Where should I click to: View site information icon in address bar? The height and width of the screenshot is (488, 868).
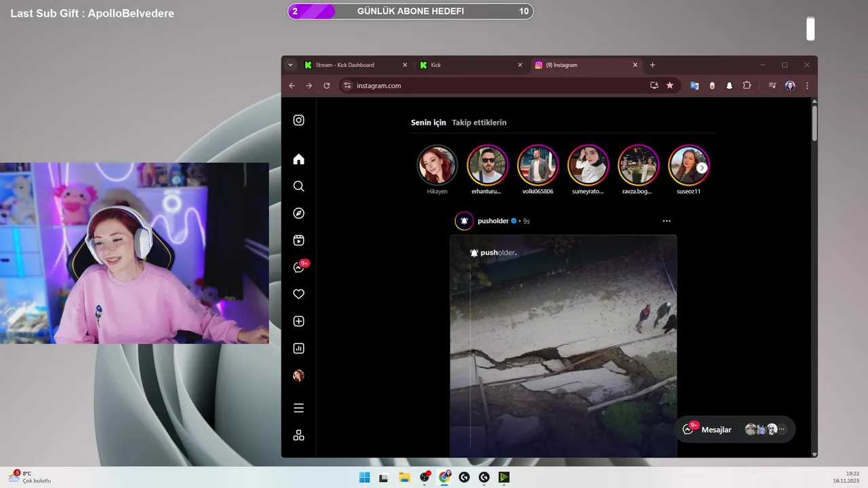coord(347,85)
